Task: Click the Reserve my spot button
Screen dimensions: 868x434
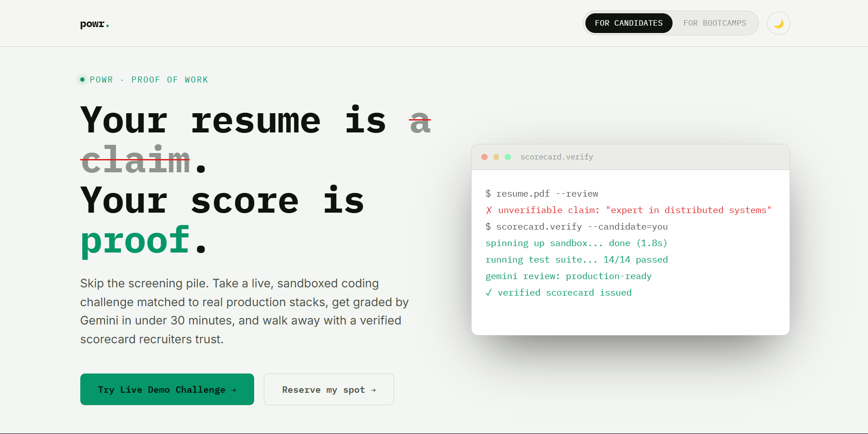Action: click(329, 390)
